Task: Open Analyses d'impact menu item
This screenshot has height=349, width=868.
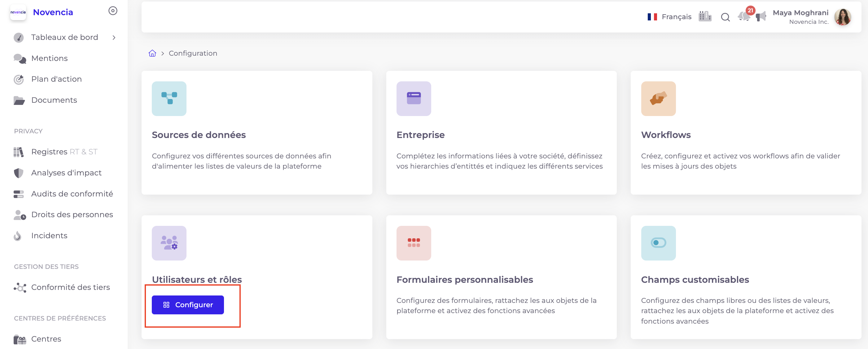Action: click(66, 173)
